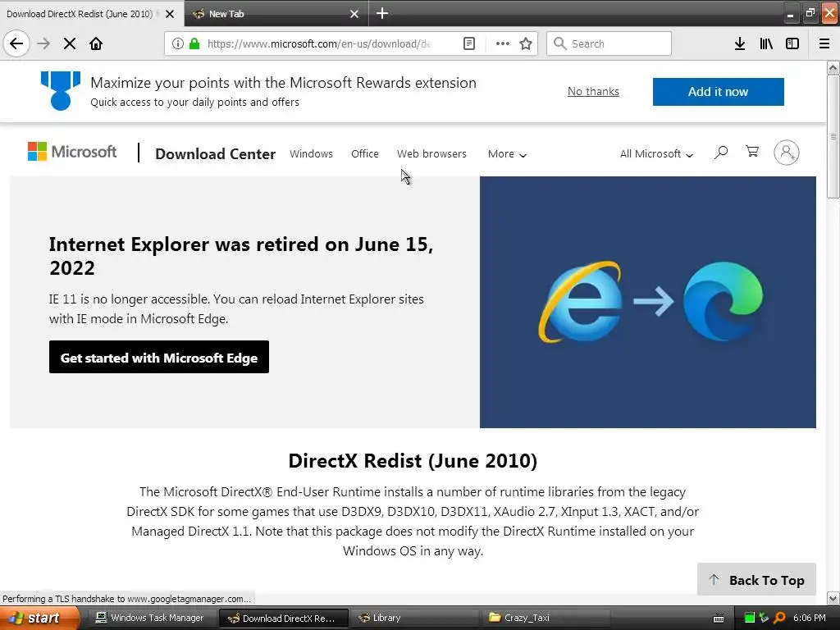Image resolution: width=840 pixels, height=630 pixels.
Task: Click the page scrollbar up arrow
Action: 833,67
